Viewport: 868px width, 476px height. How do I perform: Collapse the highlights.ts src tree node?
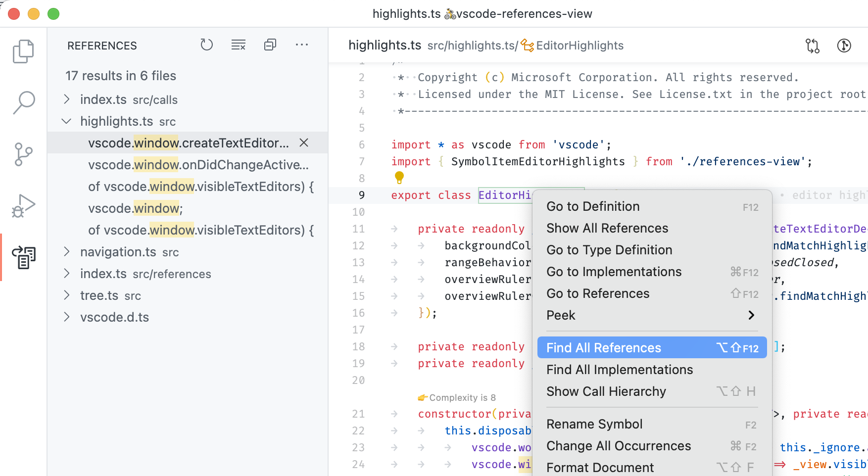[67, 121]
